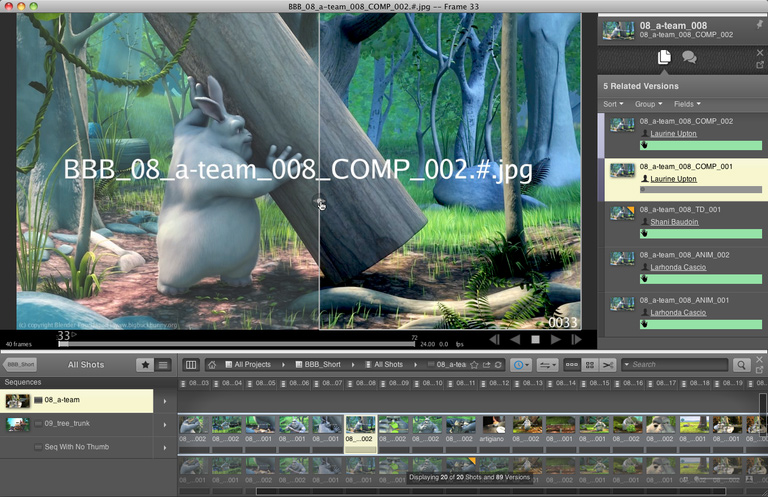Switch to scissors cut view mode
This screenshot has height=497, width=768.
click(608, 365)
